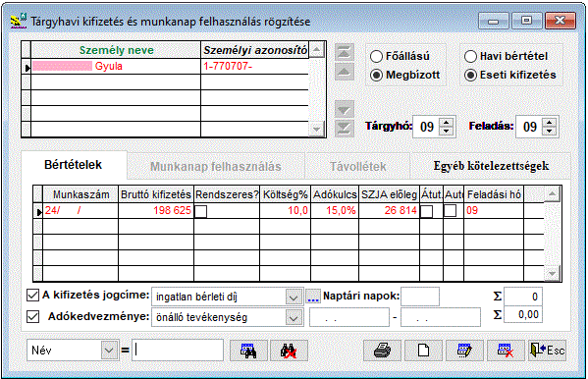Minimize the Tárgyhavi kifizetés window

pos(494,21)
